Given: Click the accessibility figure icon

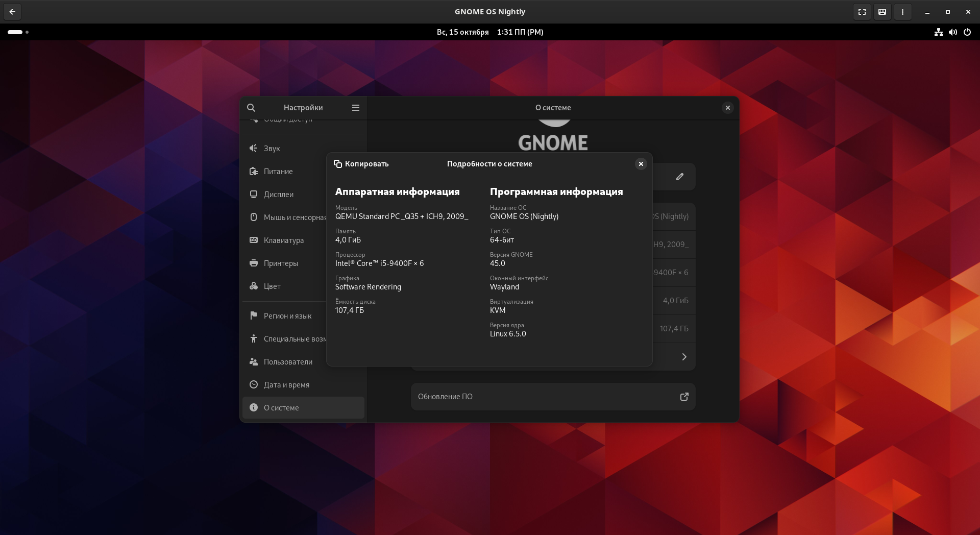Looking at the screenshot, I should click(254, 338).
